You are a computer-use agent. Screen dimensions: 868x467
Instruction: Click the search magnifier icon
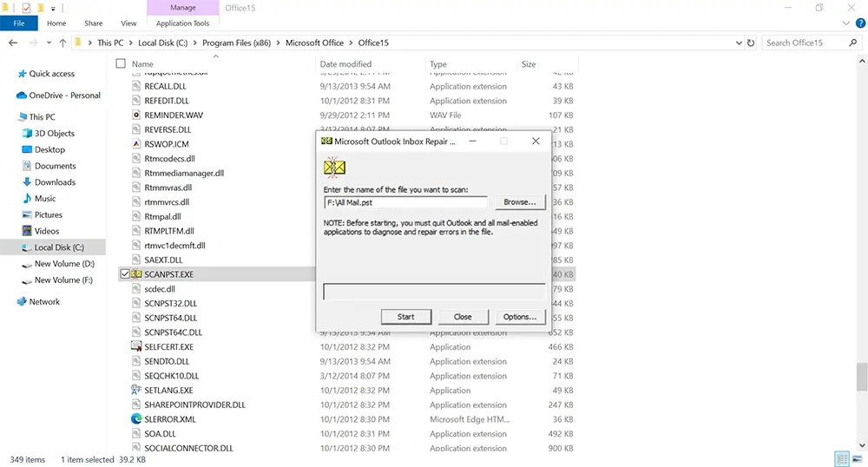click(x=853, y=43)
